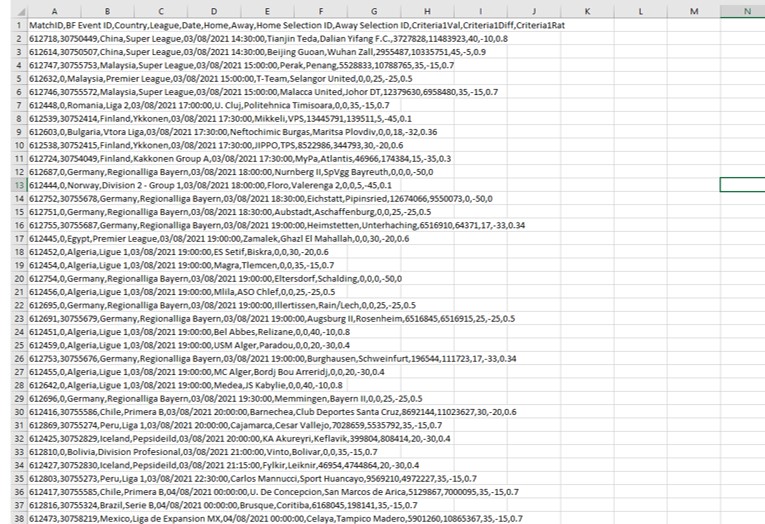Screen dimensions: 765x524
Task: Click the row with Memmingen,Bayern II
Action: [x=225, y=399]
